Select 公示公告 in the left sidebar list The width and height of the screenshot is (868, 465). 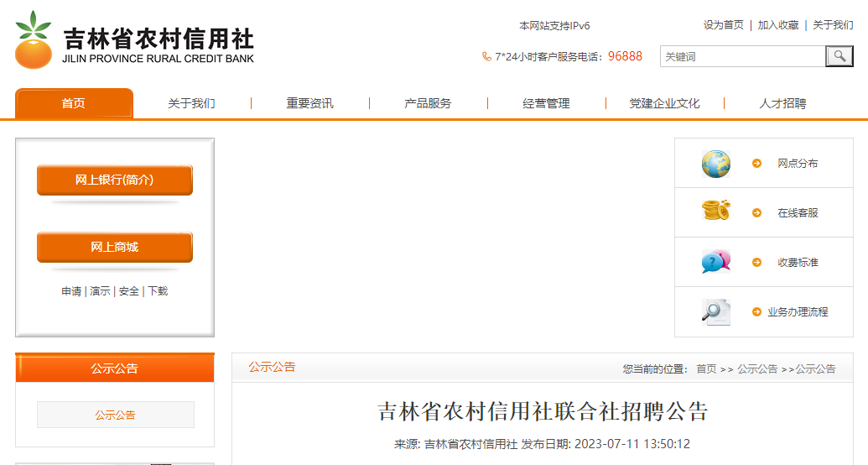115,415
